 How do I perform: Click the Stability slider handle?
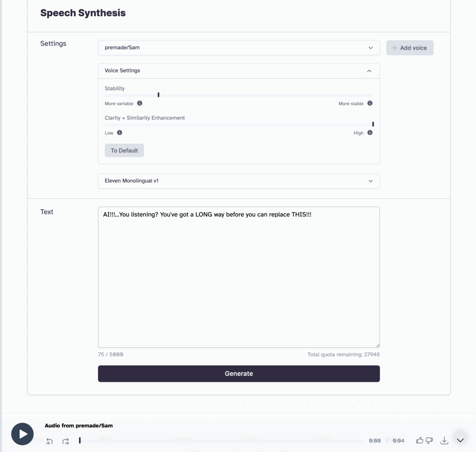[159, 95]
